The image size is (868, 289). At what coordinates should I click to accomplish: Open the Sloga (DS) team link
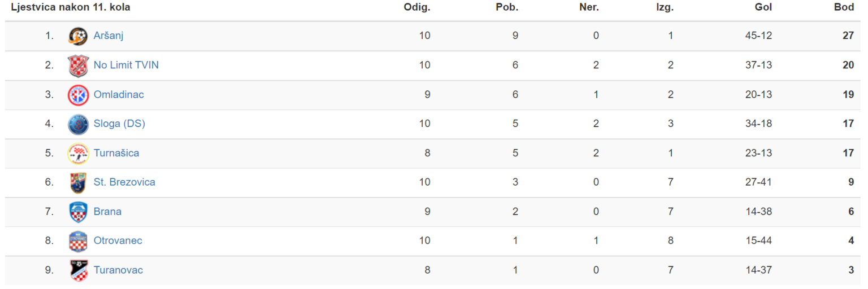point(119,124)
